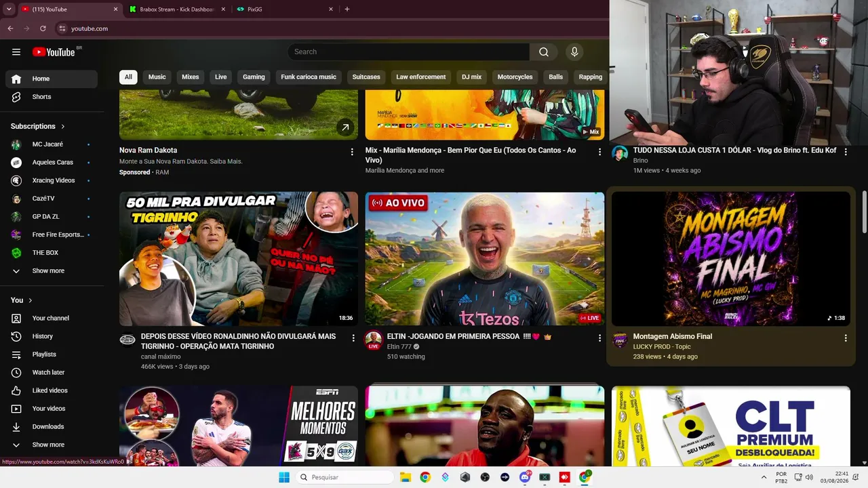Expand the You section chevron
Viewport: 868px width, 488px height.
pos(30,300)
